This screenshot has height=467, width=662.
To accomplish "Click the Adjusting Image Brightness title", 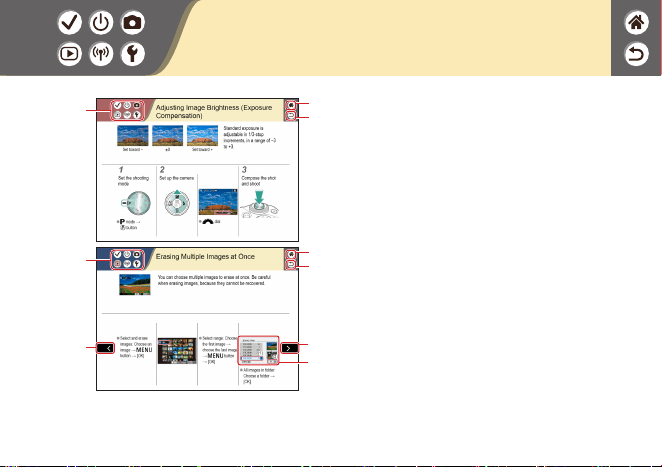I will (214, 111).
